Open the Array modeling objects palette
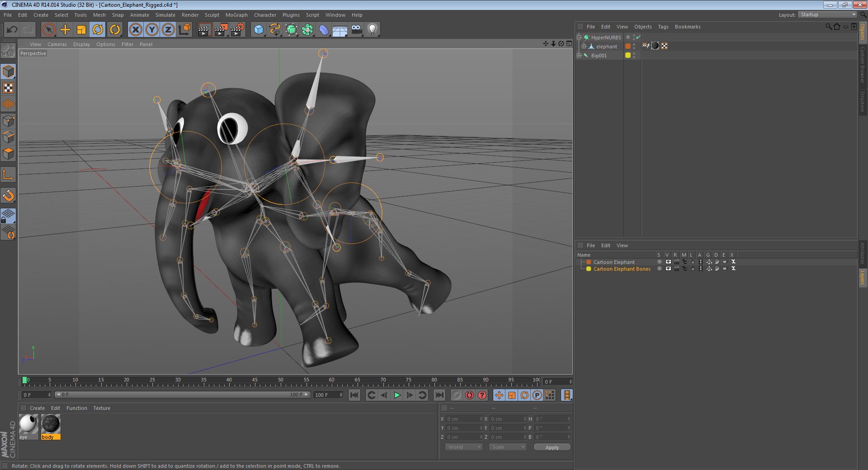 tap(307, 30)
